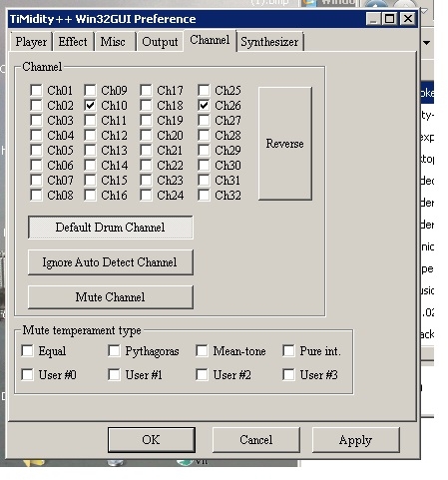Enable the Ch31 checkbox
This screenshot has width=448, height=480.
coord(204,180)
